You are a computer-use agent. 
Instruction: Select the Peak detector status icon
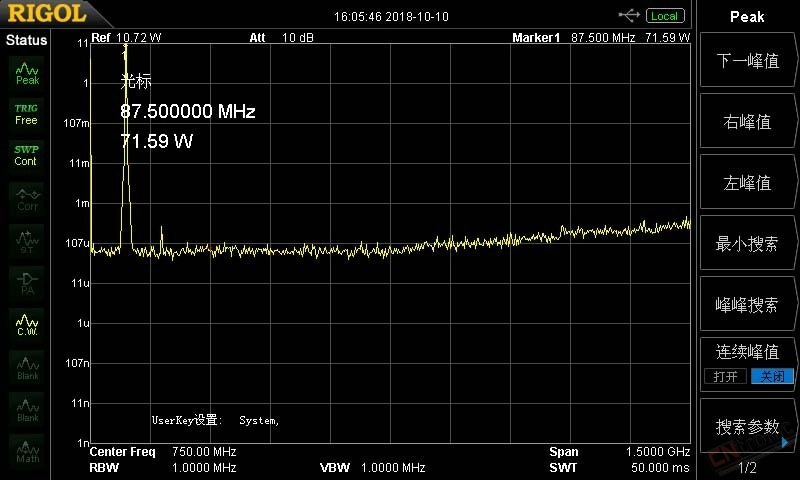(x=27, y=73)
